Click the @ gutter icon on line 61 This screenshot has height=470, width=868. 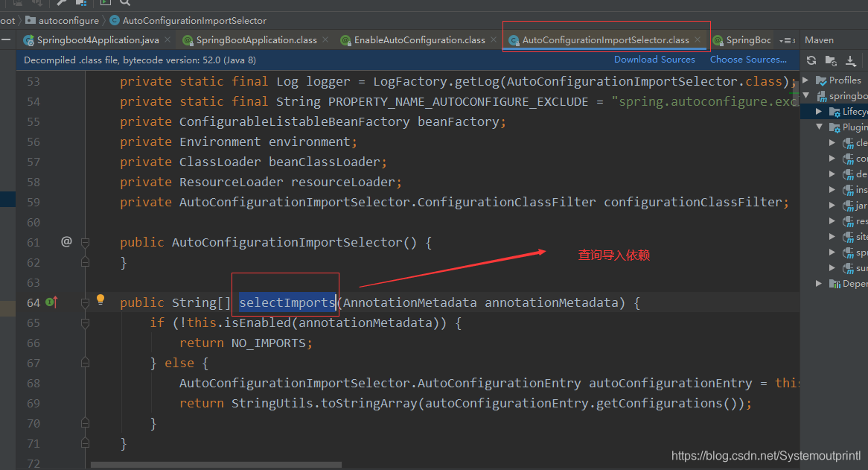coord(66,241)
